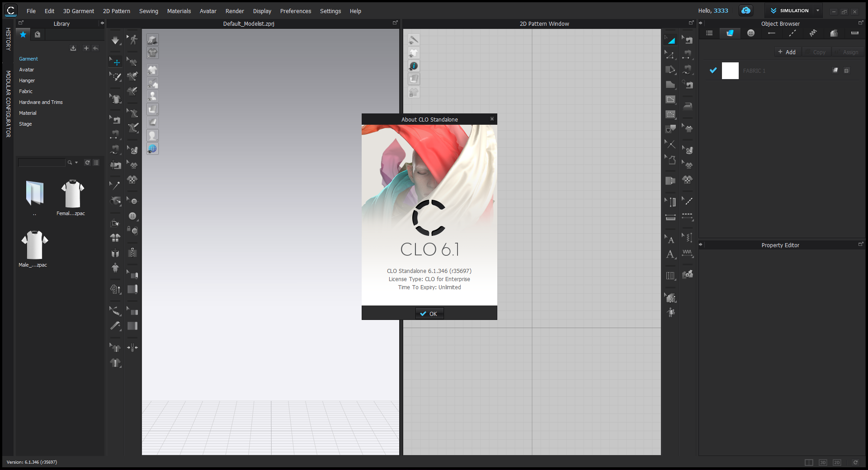The width and height of the screenshot is (868, 470).
Task: Pick the Select Mesh lasso brush tool
Action: click(116, 77)
